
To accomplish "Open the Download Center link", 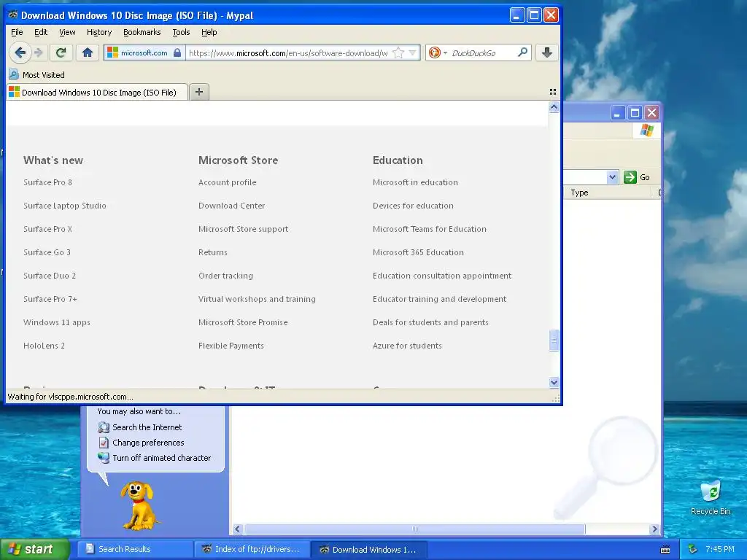I will tap(231, 206).
